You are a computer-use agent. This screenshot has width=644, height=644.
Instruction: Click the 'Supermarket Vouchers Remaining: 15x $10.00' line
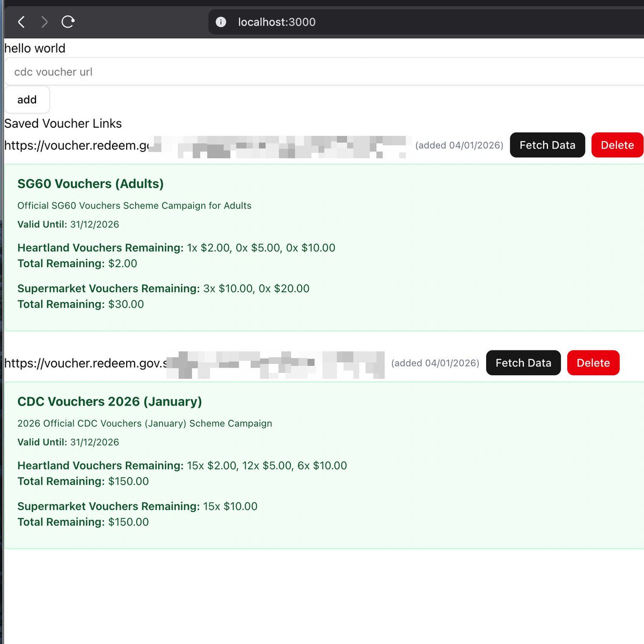pos(137,507)
